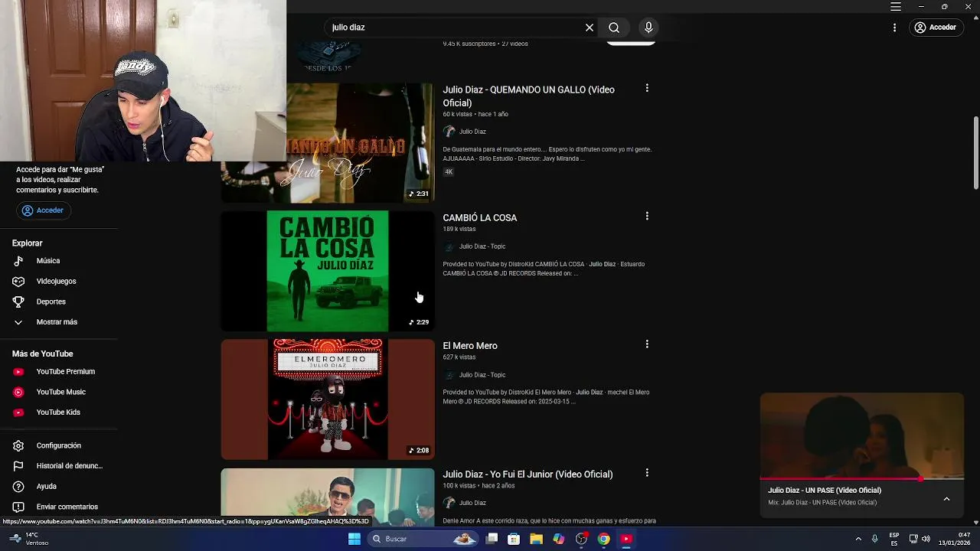Open Julio Diaz channel under QUEMANDO UN GALLO

(x=472, y=132)
